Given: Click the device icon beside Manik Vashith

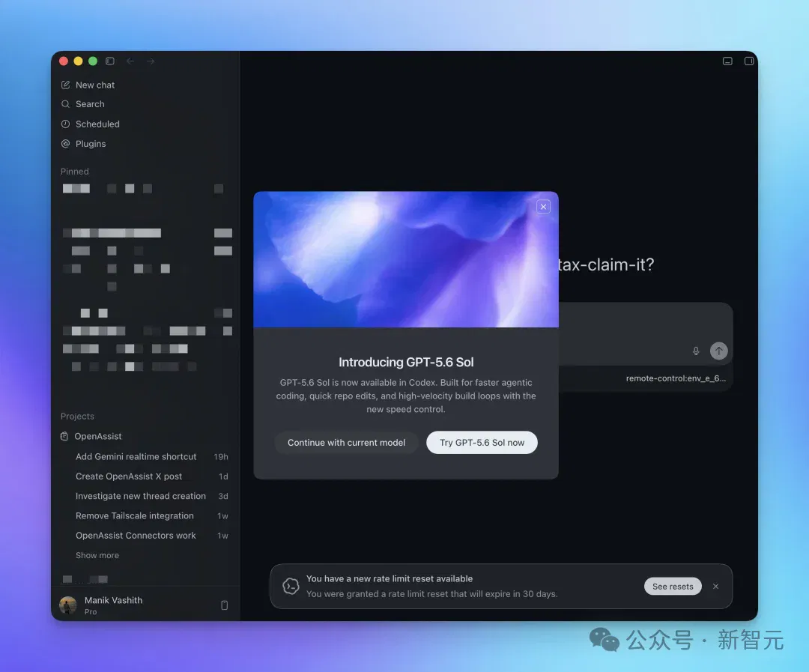Looking at the screenshot, I should (x=225, y=605).
